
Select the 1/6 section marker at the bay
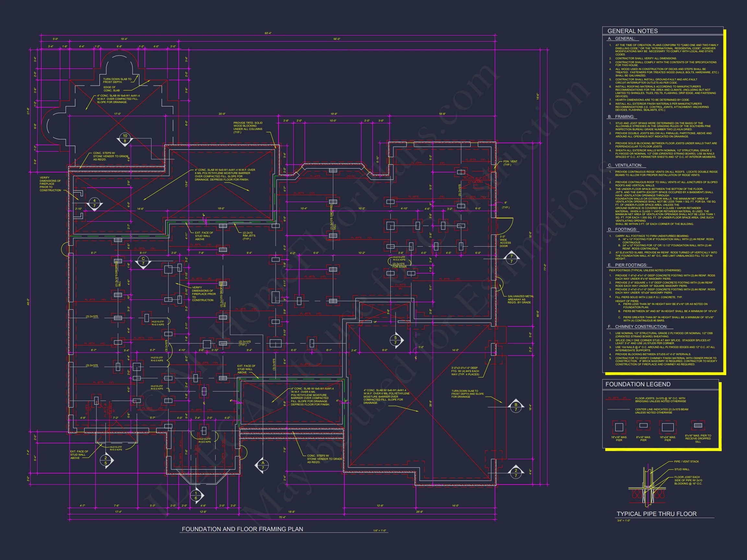196,495
